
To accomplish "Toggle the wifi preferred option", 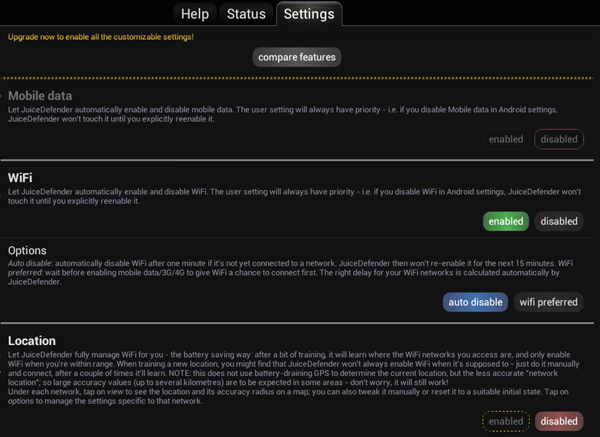I will click(548, 302).
